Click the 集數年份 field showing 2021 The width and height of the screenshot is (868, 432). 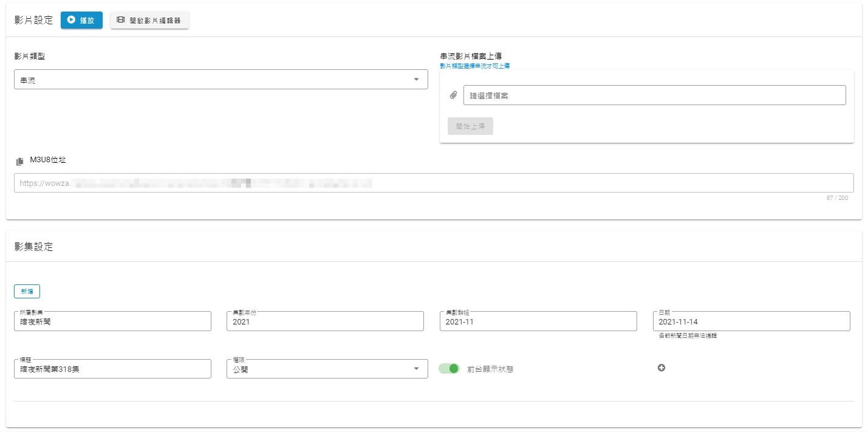(325, 321)
